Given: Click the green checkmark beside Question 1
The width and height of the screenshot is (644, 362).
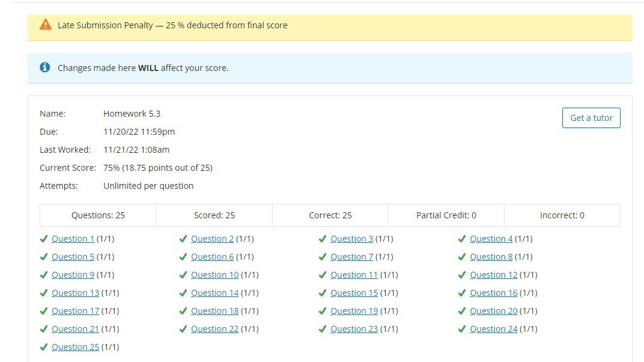Looking at the screenshot, I should coord(43,239).
